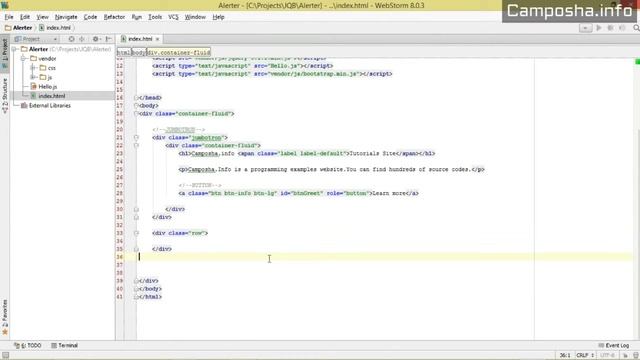Click the tool window quick-access icon in status bar
Viewport: 640px width, 360px height.
point(5,356)
